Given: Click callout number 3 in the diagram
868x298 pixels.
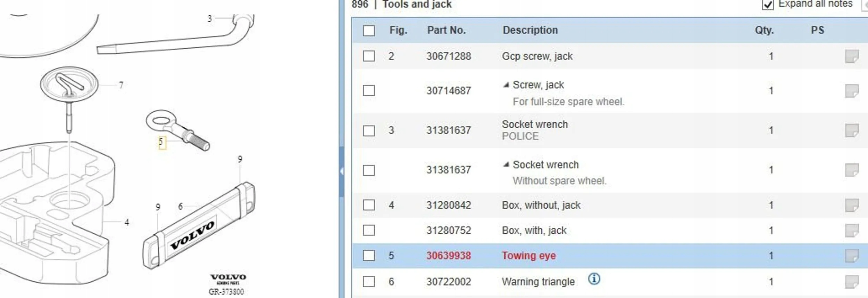Looking at the screenshot, I should (210, 19).
